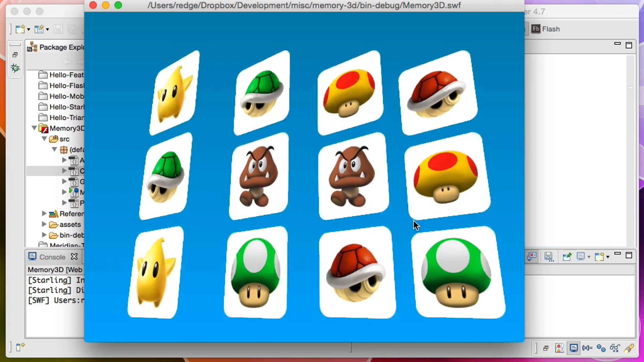Open display selected console dropdown arrow
Image resolution: width=644 pixels, height=362 pixels.
click(589, 257)
